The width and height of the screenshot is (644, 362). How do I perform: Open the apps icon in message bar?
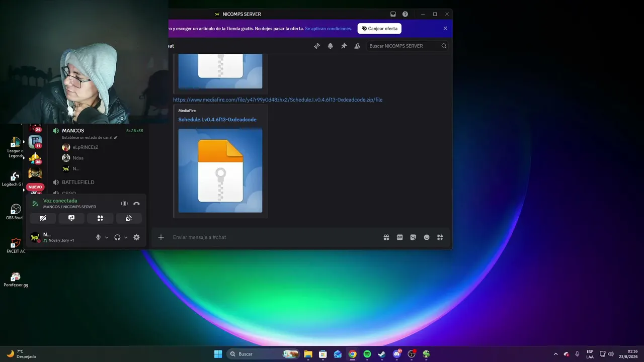point(440,237)
